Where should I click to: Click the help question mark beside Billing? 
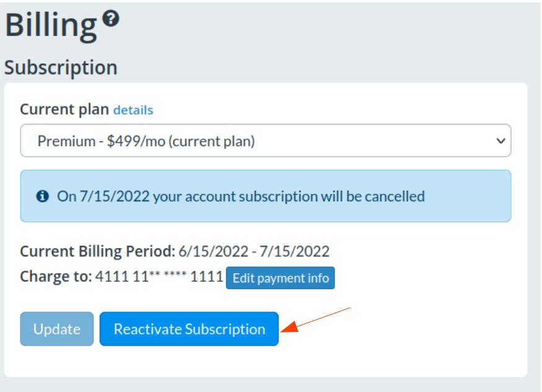click(110, 19)
